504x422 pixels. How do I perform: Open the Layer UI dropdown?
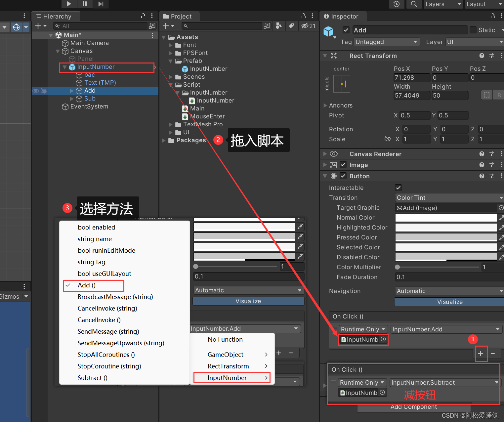[475, 42]
